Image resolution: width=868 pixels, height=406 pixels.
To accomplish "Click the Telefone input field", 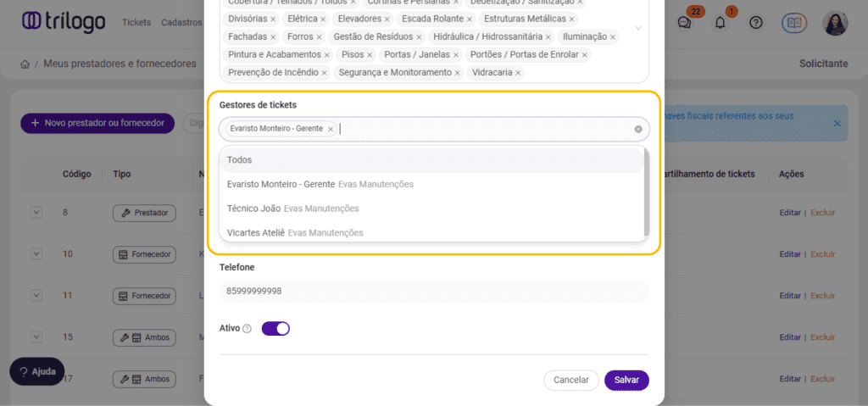I will click(433, 291).
